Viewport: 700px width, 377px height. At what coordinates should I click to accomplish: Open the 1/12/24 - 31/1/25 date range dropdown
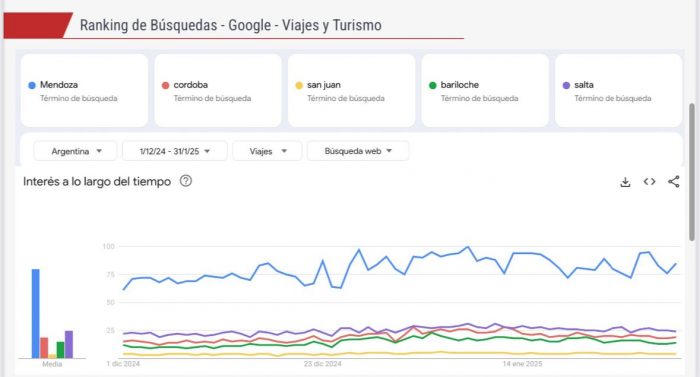coord(175,151)
